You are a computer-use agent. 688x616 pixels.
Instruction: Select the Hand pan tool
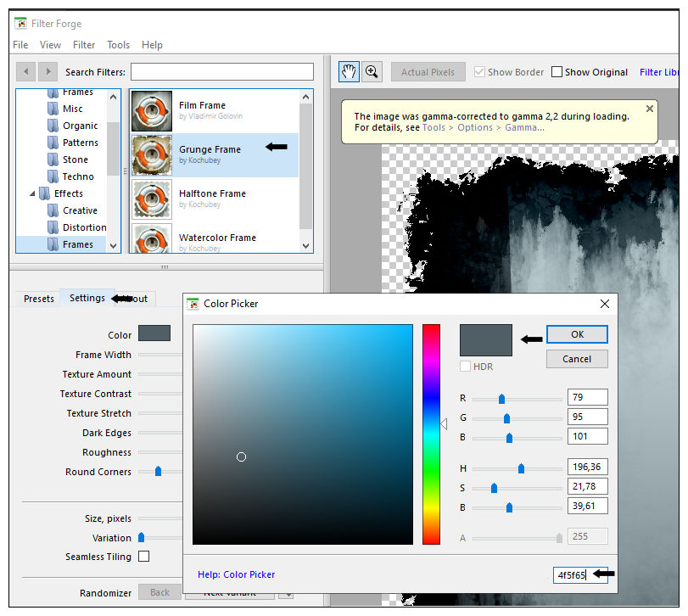(349, 71)
